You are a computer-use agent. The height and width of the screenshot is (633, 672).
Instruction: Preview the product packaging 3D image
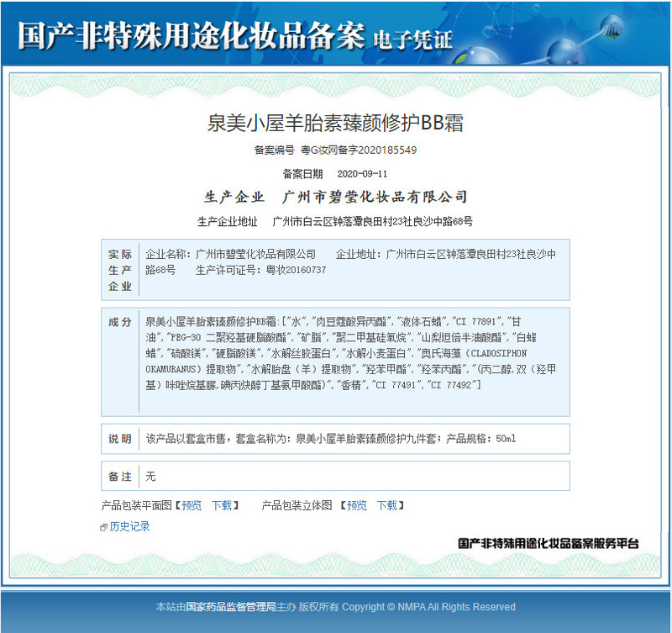[x=356, y=505]
